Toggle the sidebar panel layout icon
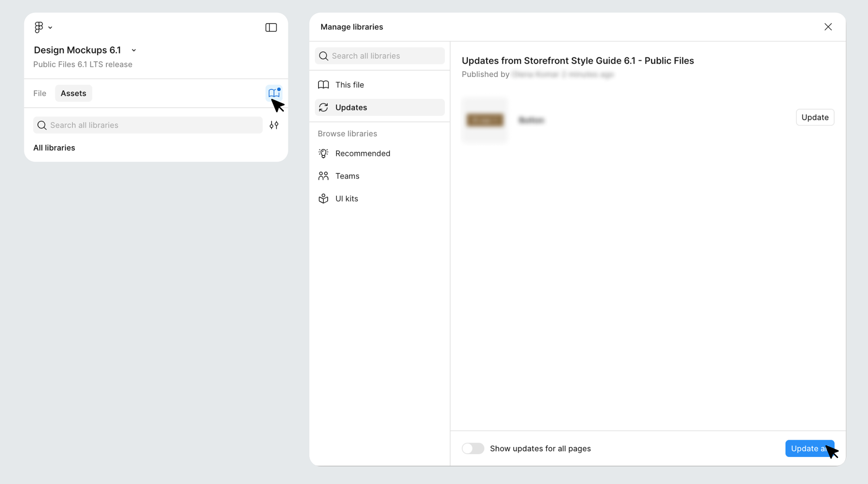Image resolution: width=868 pixels, height=484 pixels. (x=271, y=27)
